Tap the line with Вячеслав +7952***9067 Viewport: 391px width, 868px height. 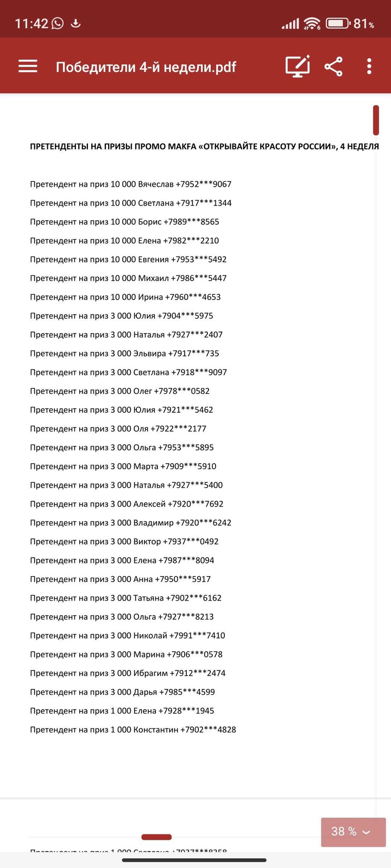[x=131, y=184]
